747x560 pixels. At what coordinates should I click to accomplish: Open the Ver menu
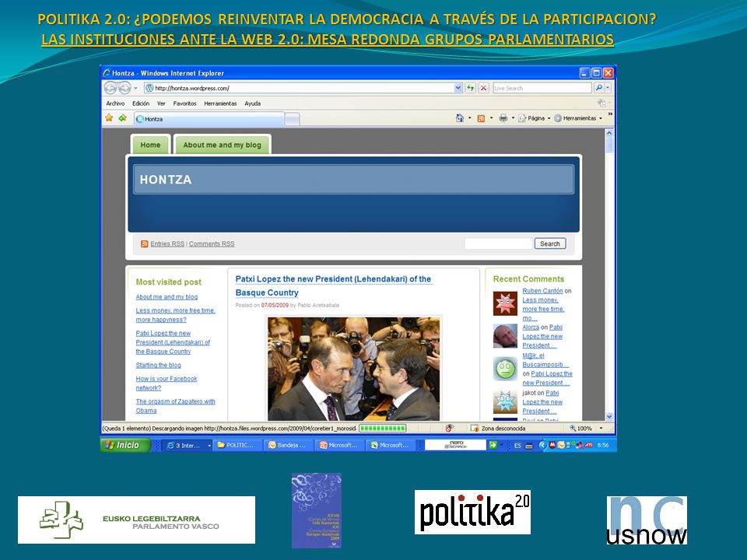click(161, 103)
